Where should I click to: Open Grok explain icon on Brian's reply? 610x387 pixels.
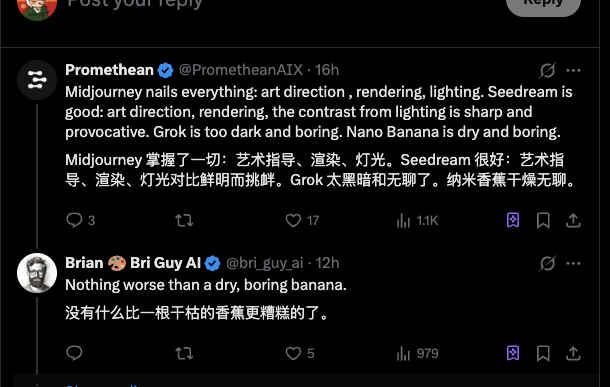coord(547,263)
